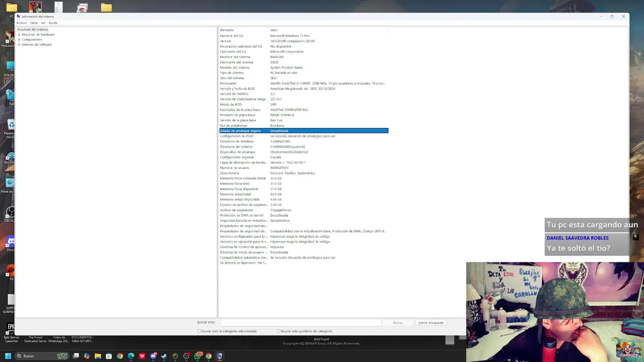Viewport: 644px width, 362px height.
Task: Focus the Buscar esto text field
Action: [x=300, y=322]
